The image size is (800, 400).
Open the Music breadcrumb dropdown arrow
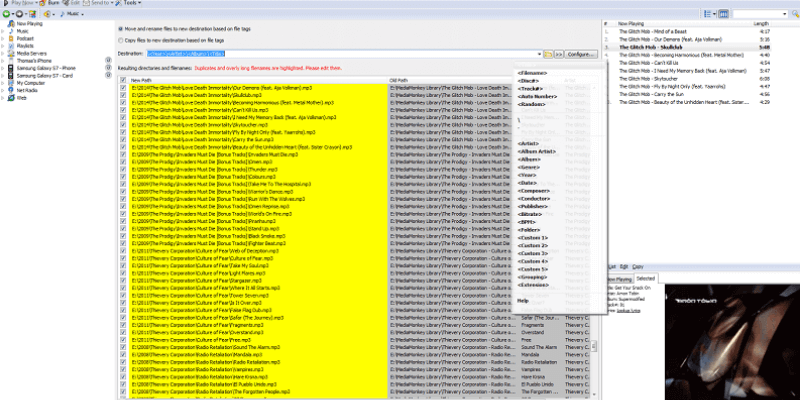[82, 14]
